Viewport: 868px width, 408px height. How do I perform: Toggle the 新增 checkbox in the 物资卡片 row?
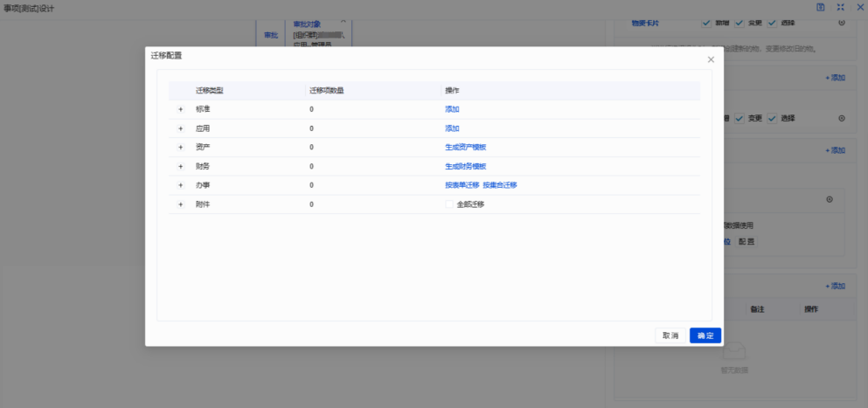point(706,23)
